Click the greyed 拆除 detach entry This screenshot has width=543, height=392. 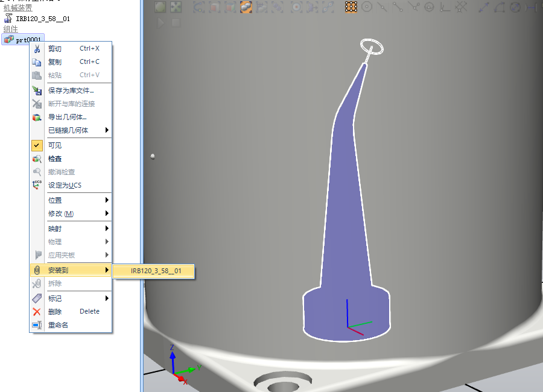(71, 283)
